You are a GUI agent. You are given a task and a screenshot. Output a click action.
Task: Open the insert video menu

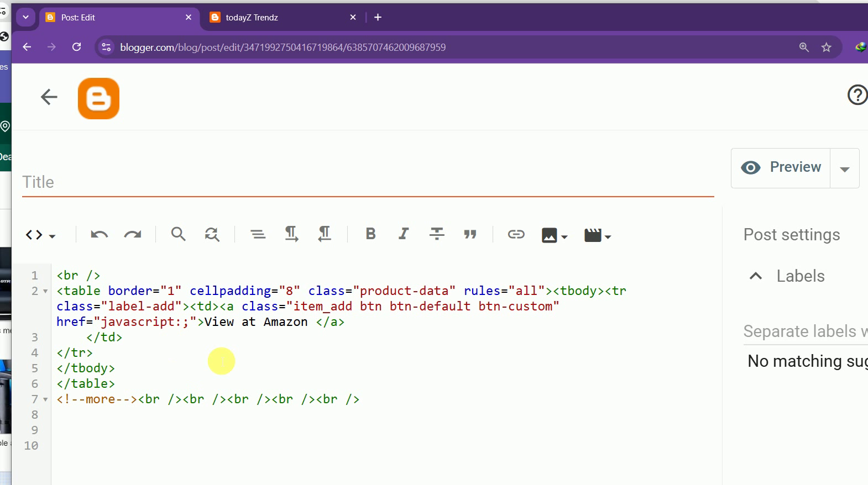pos(598,235)
